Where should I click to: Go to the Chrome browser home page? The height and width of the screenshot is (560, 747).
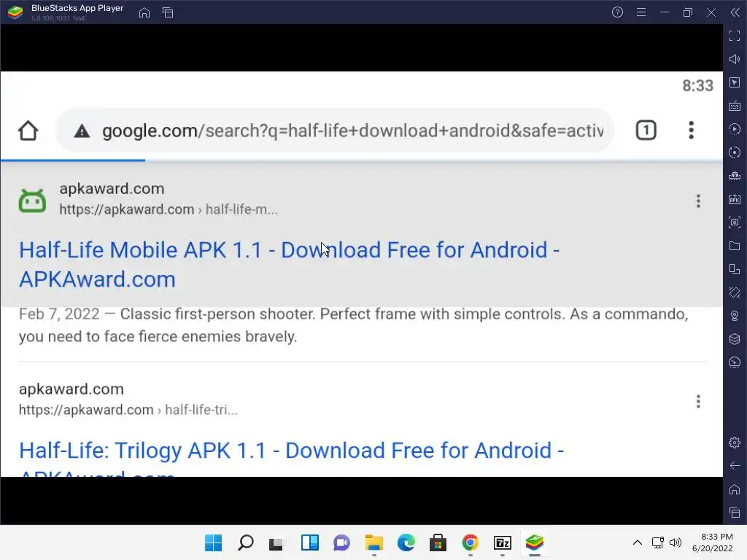tap(28, 131)
